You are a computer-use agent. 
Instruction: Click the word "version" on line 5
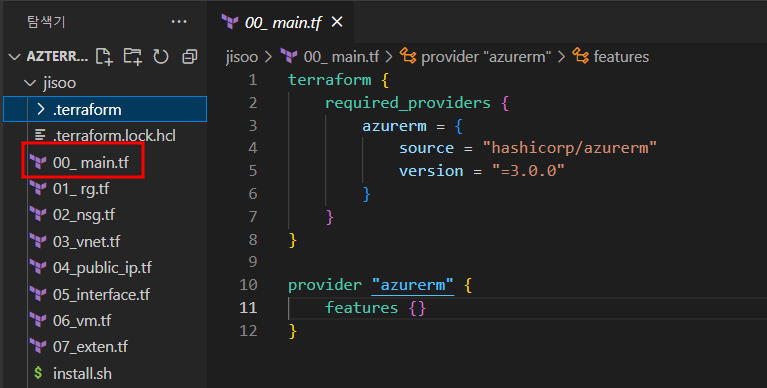pos(431,171)
